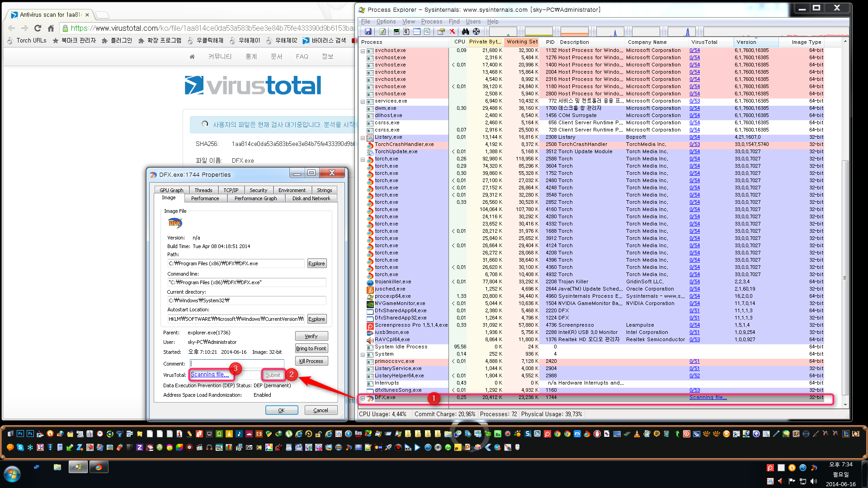Sort by the Working Set column header

click(522, 42)
